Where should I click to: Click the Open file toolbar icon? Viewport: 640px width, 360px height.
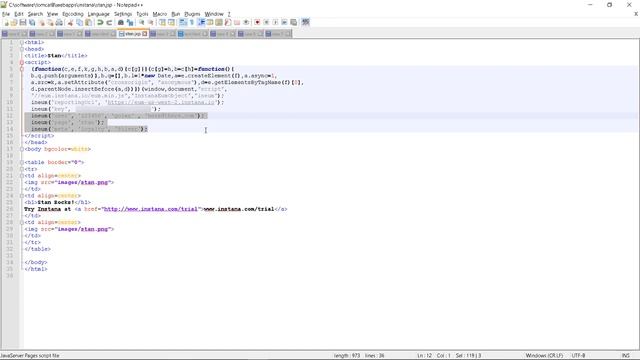14,22
